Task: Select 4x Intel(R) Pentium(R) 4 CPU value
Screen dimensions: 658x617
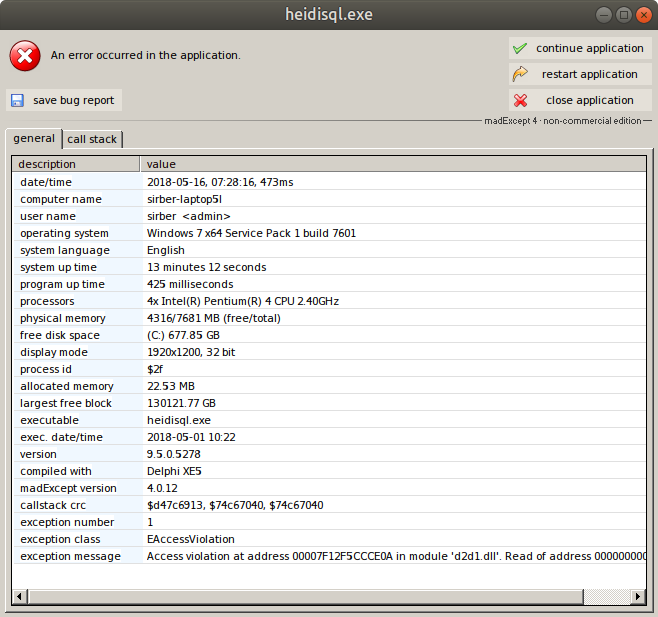Action: point(243,301)
